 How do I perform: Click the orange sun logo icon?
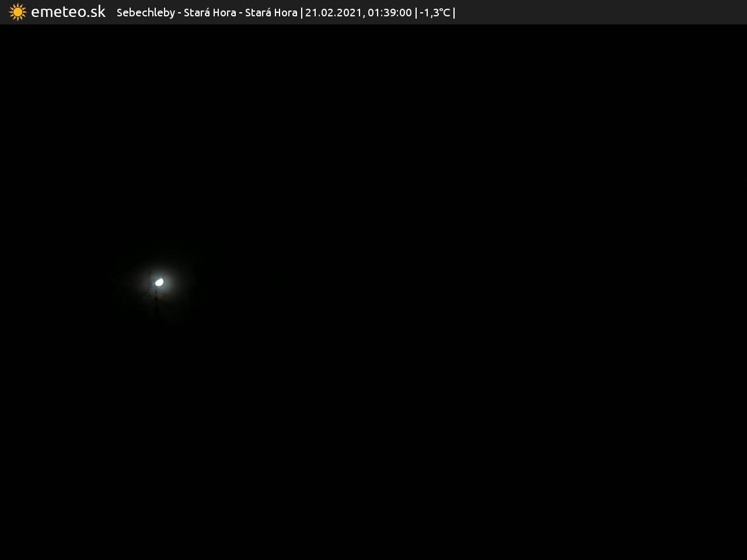[x=18, y=12]
